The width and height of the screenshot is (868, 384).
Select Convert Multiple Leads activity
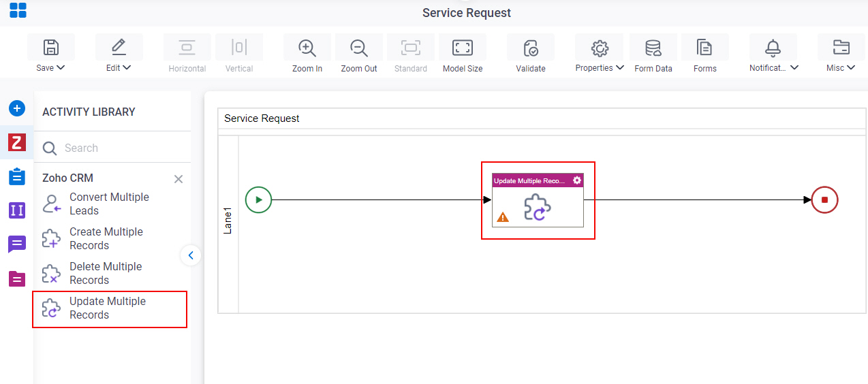[110, 204]
